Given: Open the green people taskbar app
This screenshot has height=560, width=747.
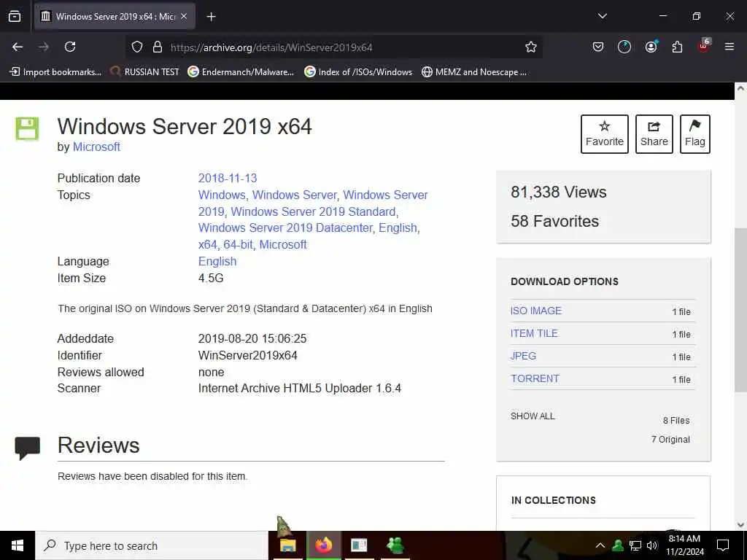Looking at the screenshot, I should (x=395, y=545).
